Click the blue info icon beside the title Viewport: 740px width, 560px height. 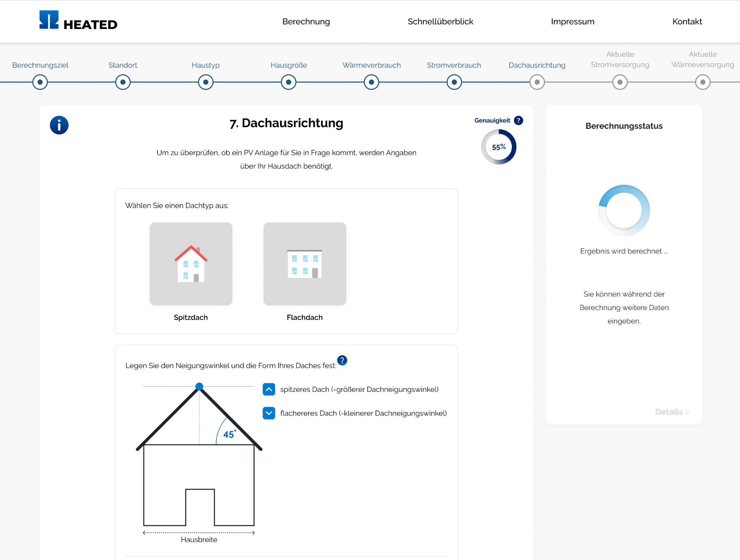59,125
